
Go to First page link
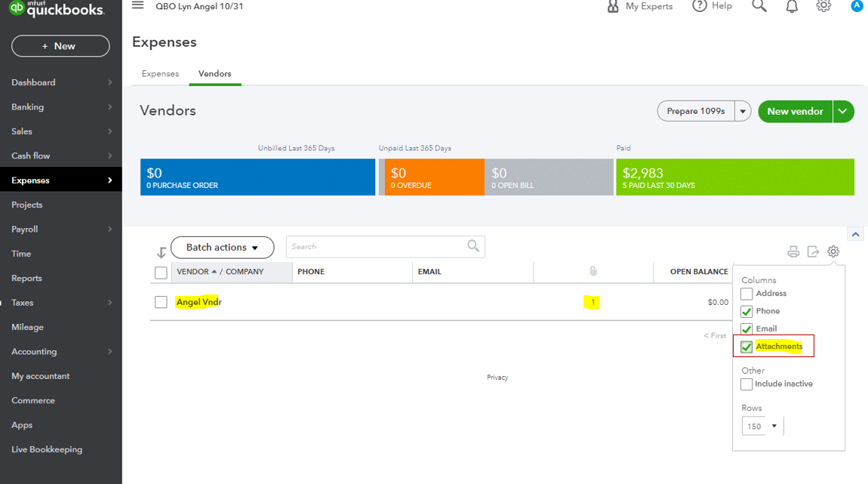click(x=715, y=335)
